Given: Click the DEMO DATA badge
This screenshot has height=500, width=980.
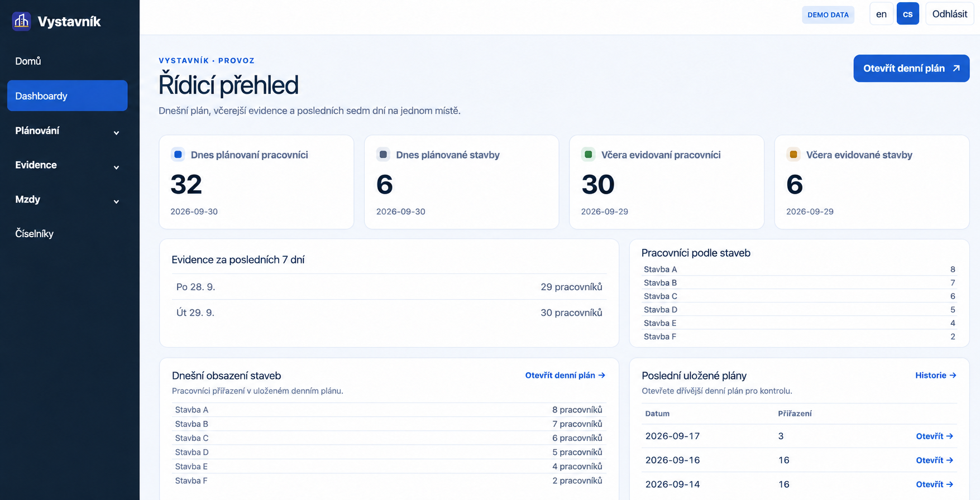Looking at the screenshot, I should (x=828, y=15).
